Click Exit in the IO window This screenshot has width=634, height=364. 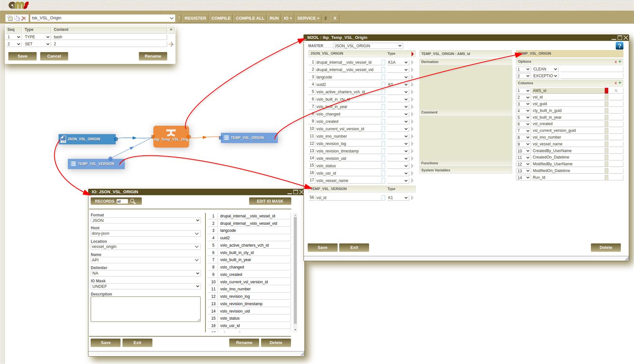[137, 343]
